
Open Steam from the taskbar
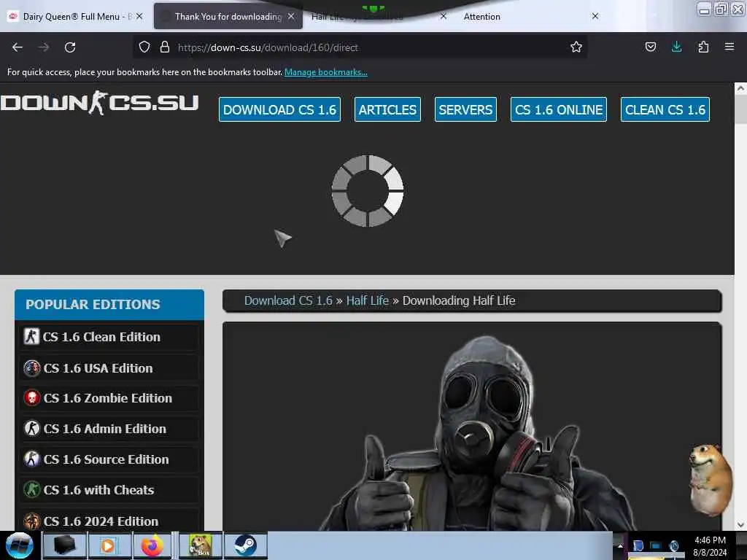(x=245, y=545)
